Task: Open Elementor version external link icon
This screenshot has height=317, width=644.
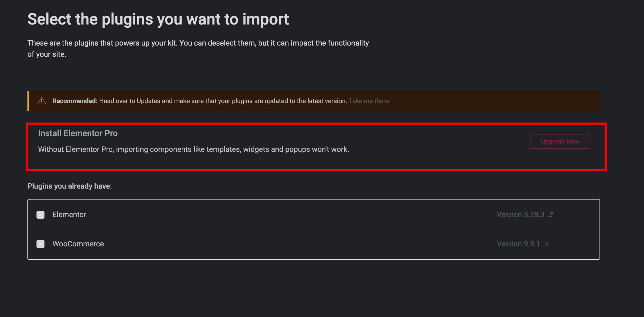Action: coord(550,214)
